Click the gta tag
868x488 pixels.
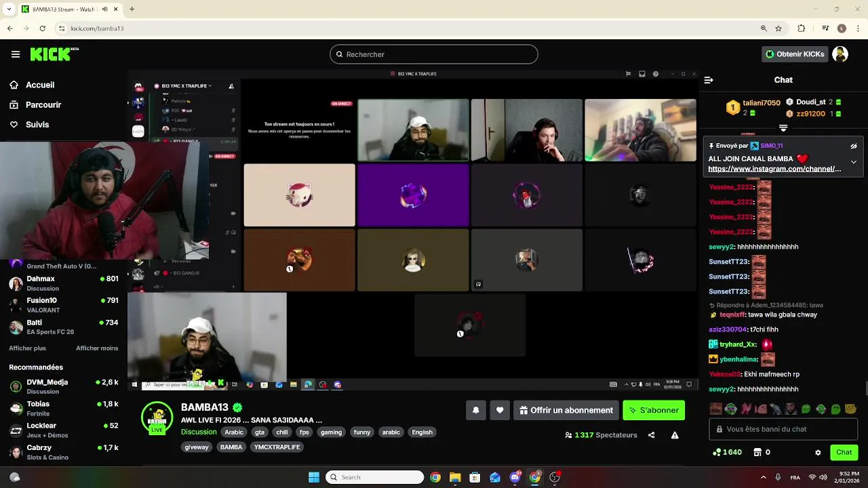click(x=259, y=432)
